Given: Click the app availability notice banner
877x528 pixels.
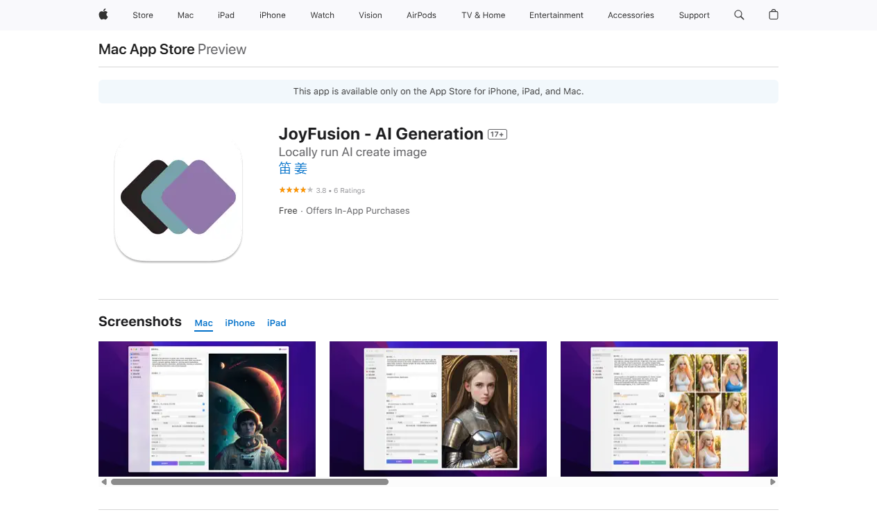Looking at the screenshot, I should pos(438,92).
